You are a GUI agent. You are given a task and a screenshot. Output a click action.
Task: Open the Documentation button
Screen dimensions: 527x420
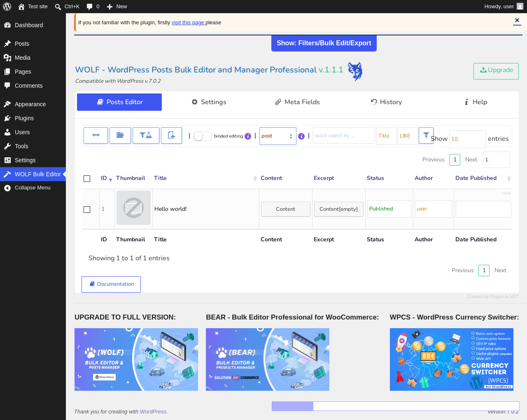[x=111, y=285]
